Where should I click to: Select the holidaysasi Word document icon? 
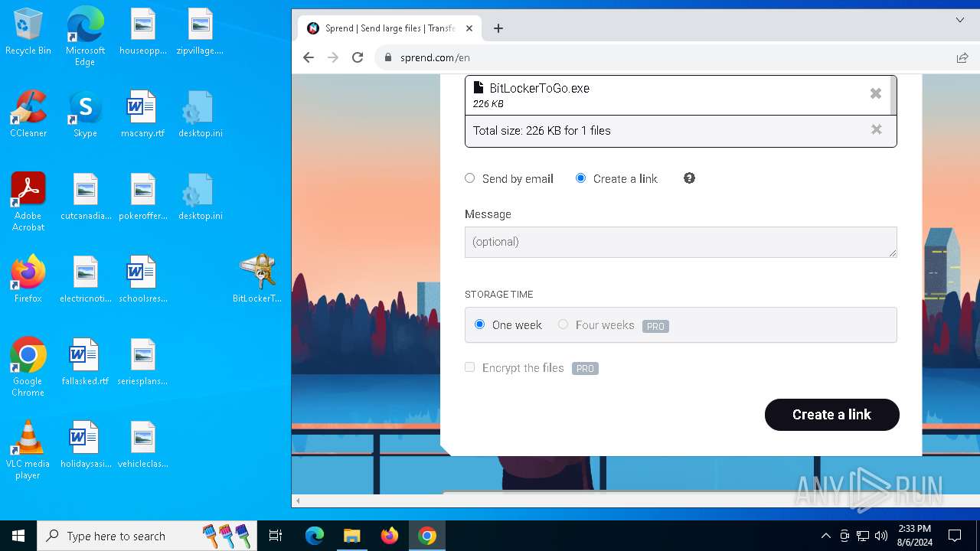[x=85, y=445]
